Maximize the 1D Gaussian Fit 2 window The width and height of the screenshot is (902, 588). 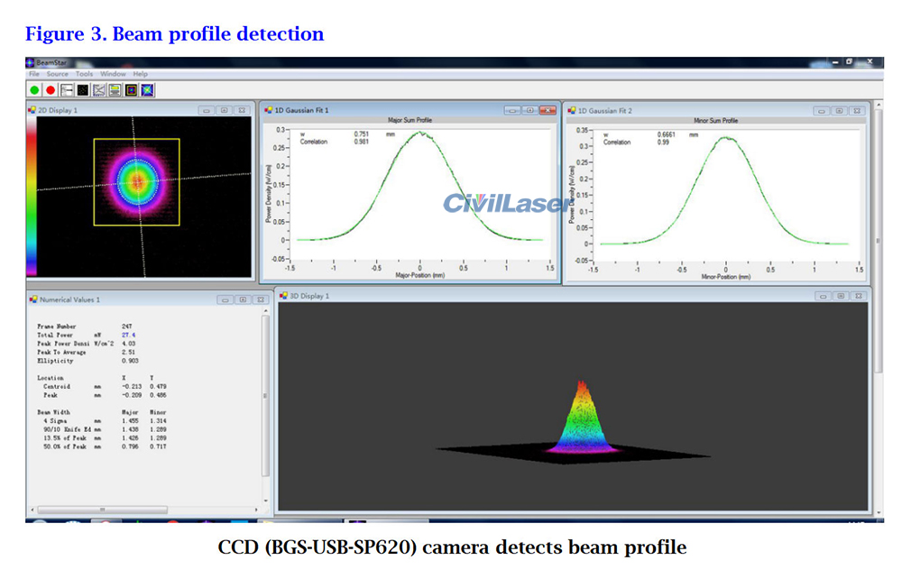839,111
